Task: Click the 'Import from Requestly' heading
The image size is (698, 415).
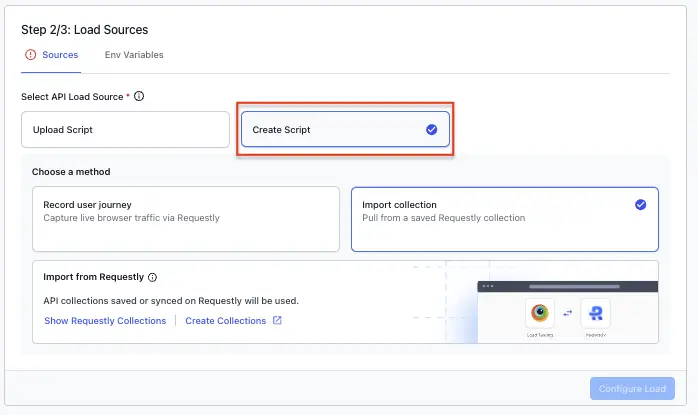Action: point(93,277)
